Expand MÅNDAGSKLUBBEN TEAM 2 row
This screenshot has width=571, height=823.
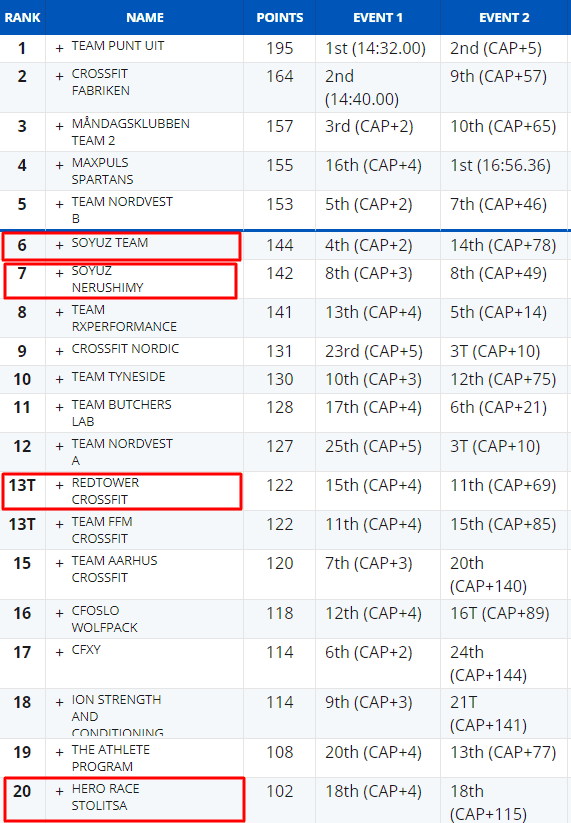(x=59, y=126)
